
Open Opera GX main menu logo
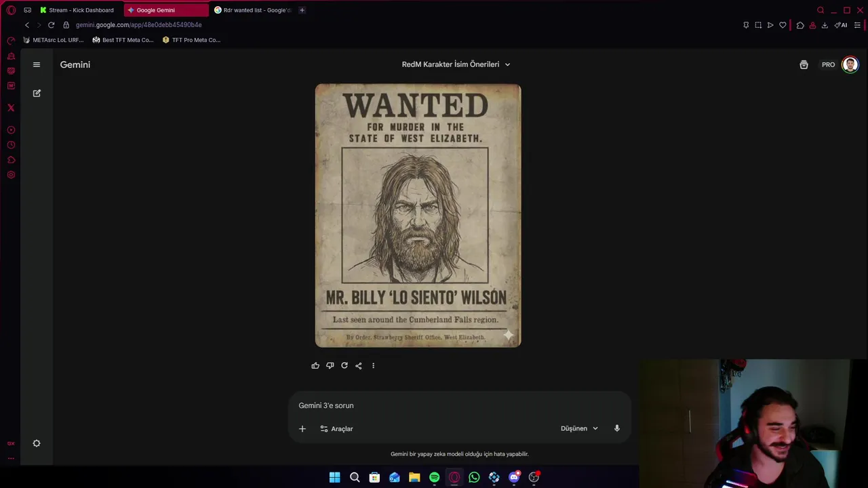[11, 10]
